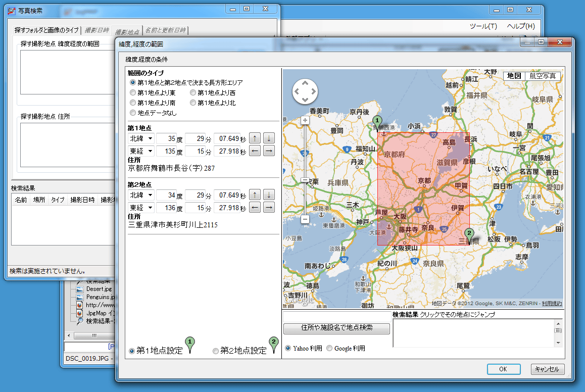The width and height of the screenshot is (585, 392).
Task: Click the down arrow for second point latitude
Action: click(269, 194)
